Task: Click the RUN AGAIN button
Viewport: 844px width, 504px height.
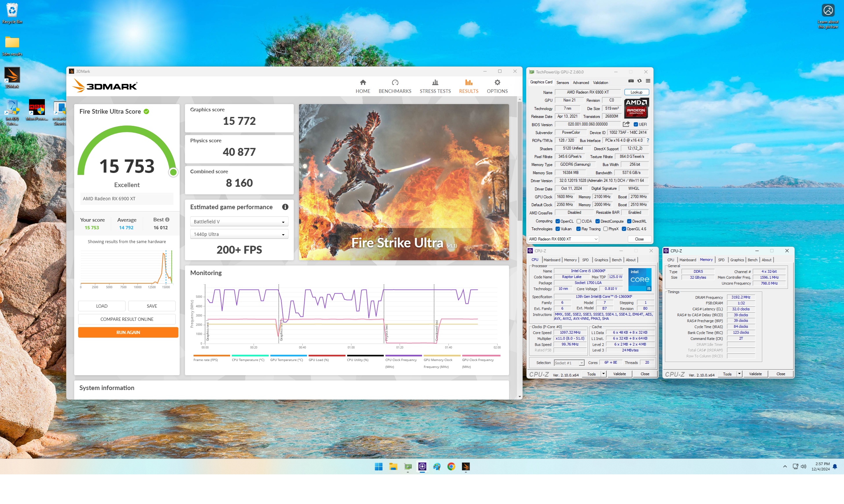Action: [128, 332]
